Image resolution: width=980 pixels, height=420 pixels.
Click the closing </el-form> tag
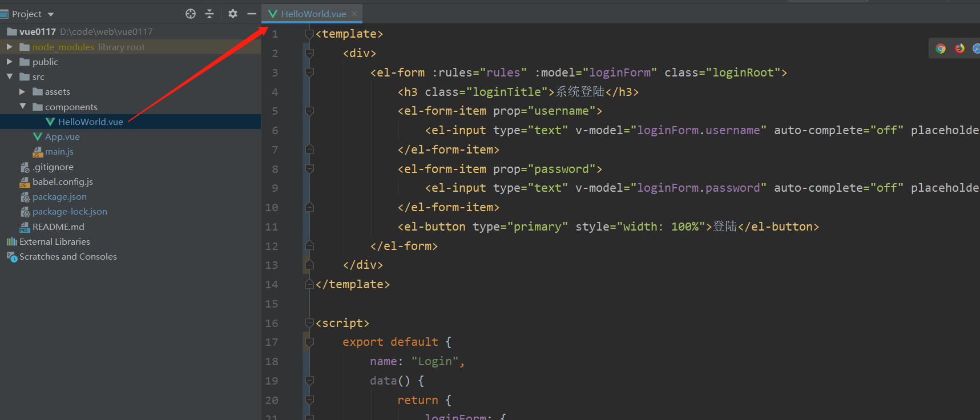coord(404,247)
